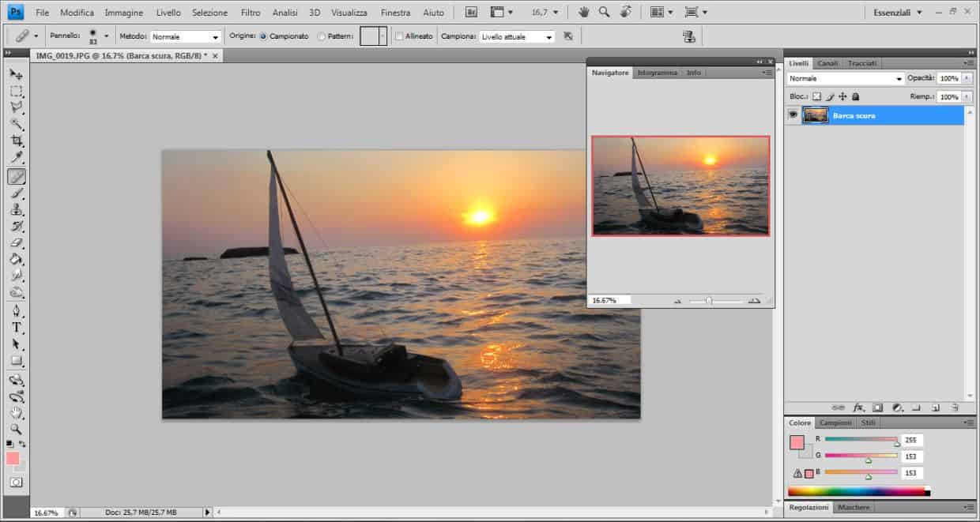Open the Essenziali workspace dropdown
Screen dimensions: 980x522
[x=897, y=13]
